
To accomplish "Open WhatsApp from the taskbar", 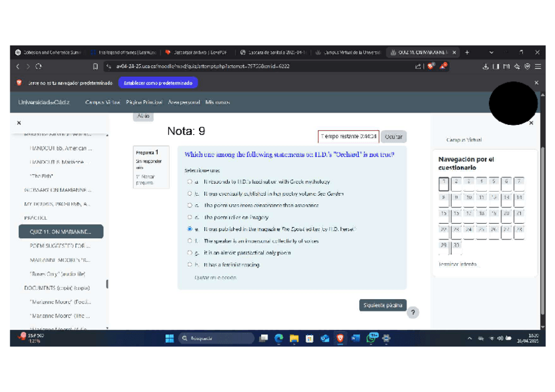I will point(371,338).
